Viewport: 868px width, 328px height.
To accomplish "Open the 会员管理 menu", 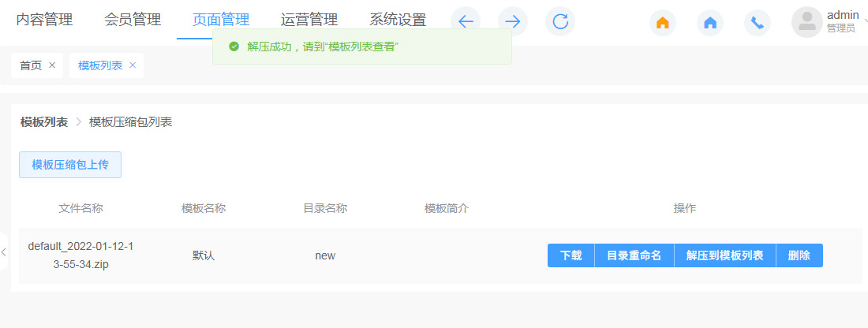I will coord(133,20).
